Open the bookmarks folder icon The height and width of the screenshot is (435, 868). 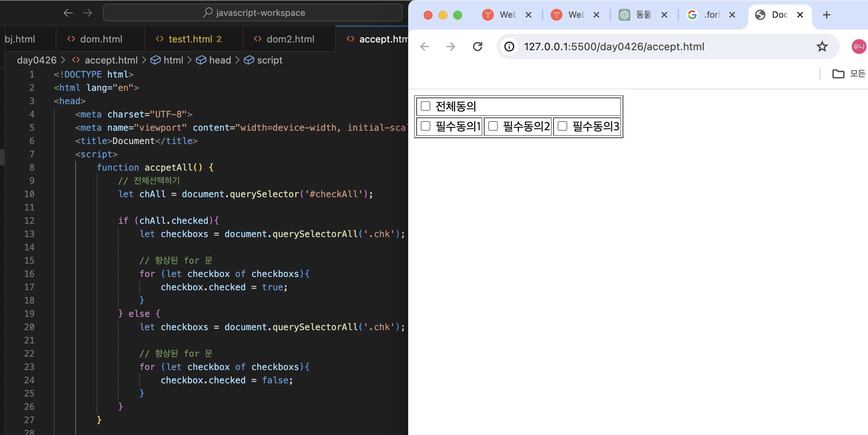pyautogui.click(x=838, y=74)
